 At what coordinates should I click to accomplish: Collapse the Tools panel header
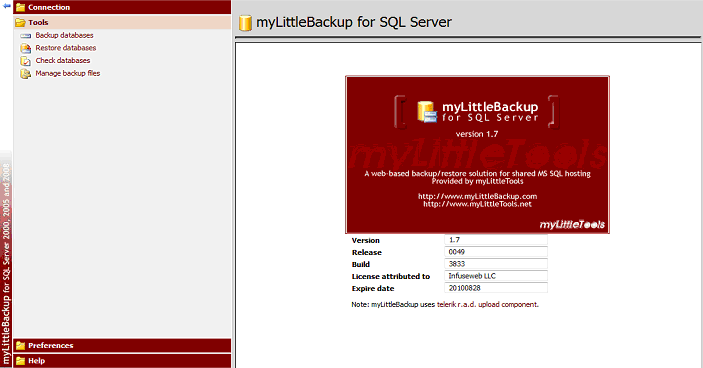point(122,22)
